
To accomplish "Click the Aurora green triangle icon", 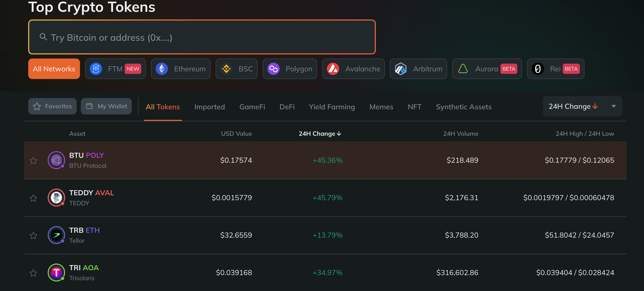I will point(463,69).
